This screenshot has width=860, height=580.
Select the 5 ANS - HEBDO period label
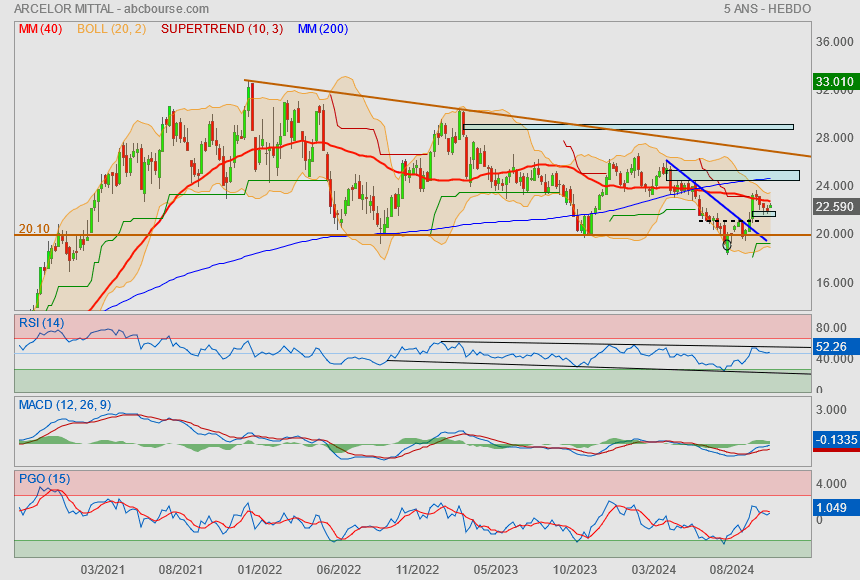767,9
